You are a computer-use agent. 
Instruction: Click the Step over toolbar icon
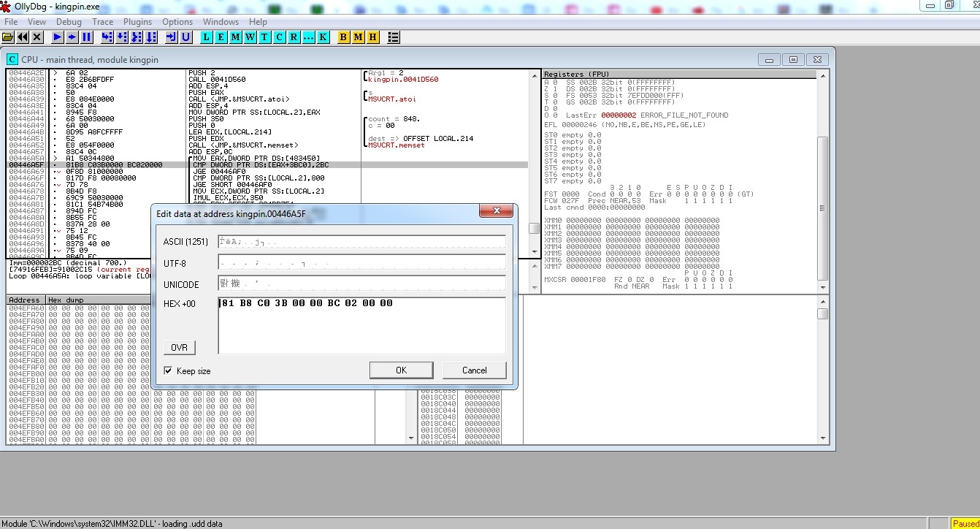click(x=122, y=37)
